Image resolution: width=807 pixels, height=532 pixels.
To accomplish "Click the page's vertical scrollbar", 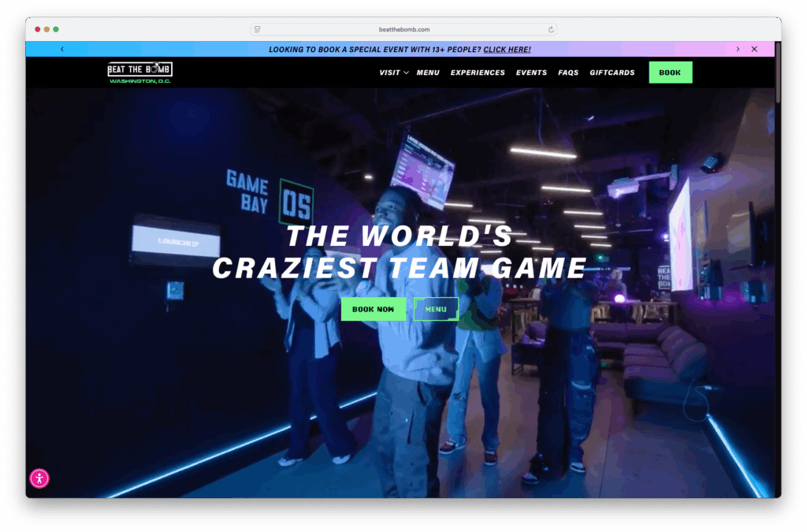I will pos(778,79).
